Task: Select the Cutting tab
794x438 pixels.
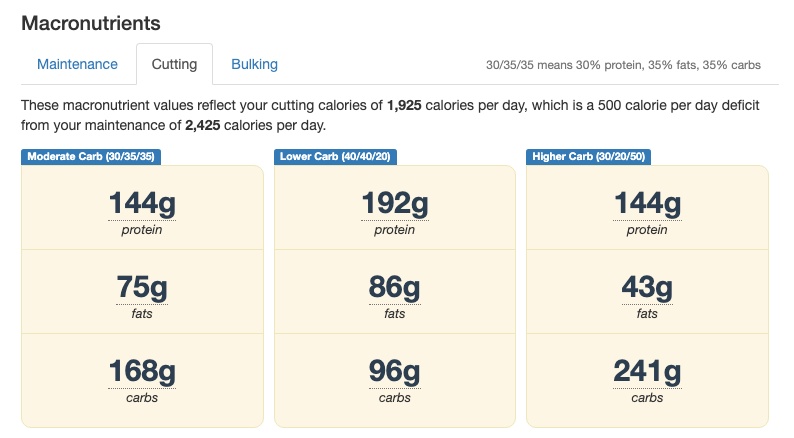Action: (174, 64)
